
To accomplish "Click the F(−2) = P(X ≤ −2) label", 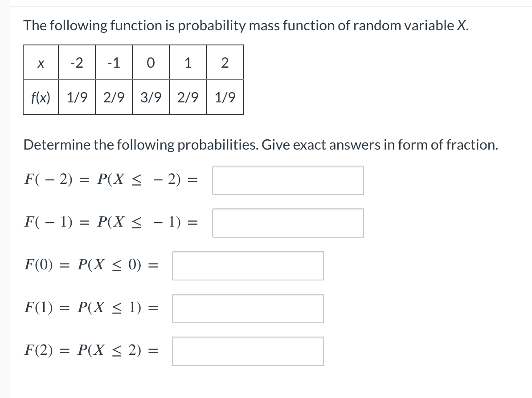I will [x=111, y=179].
